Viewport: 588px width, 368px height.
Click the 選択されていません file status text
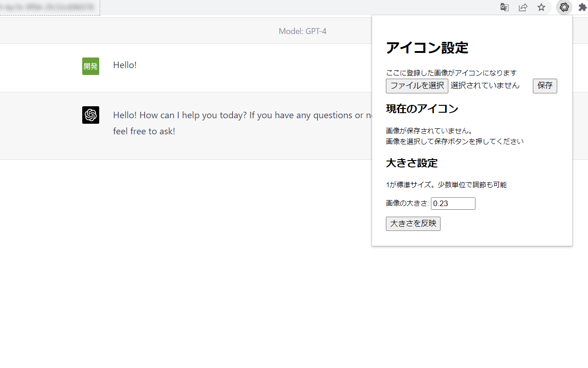[485, 86]
